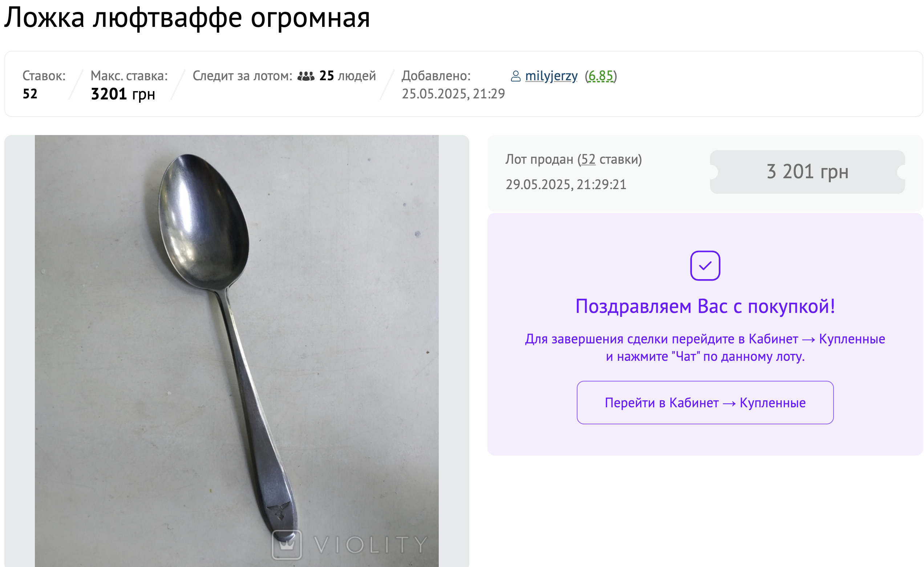Click the user profile icon beside milyjerzy
The height and width of the screenshot is (567, 924).
tap(515, 76)
